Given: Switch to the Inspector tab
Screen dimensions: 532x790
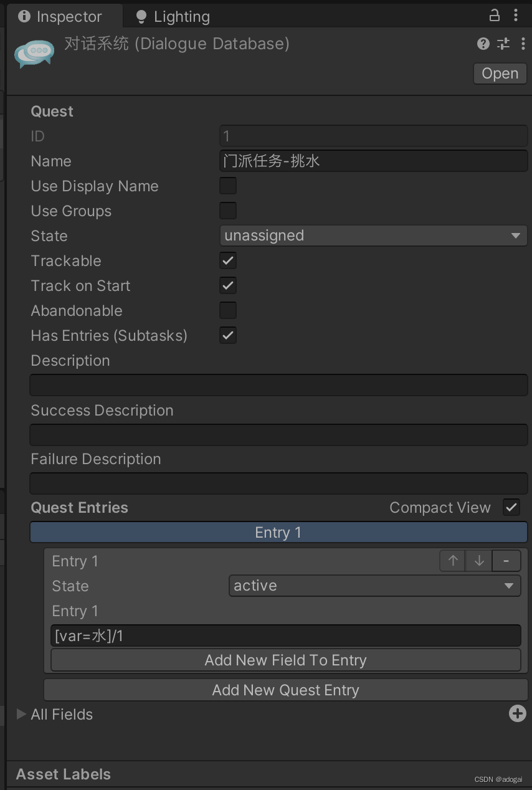Looking at the screenshot, I should (65, 16).
